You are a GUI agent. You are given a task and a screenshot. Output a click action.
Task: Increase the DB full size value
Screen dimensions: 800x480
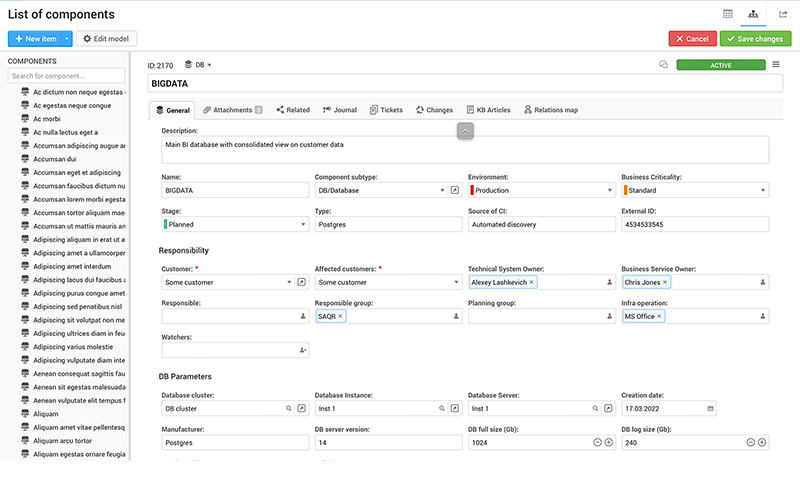click(x=608, y=442)
